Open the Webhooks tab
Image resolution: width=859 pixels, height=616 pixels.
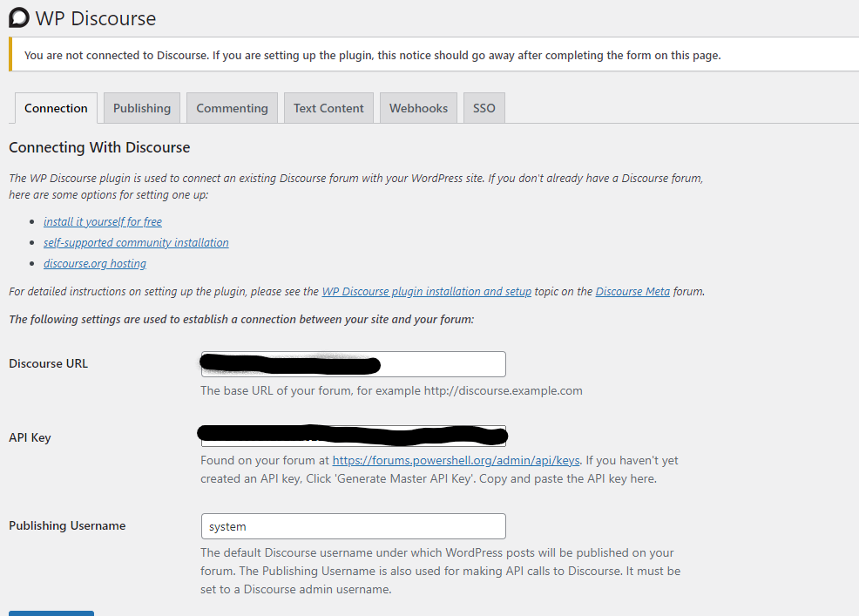418,108
